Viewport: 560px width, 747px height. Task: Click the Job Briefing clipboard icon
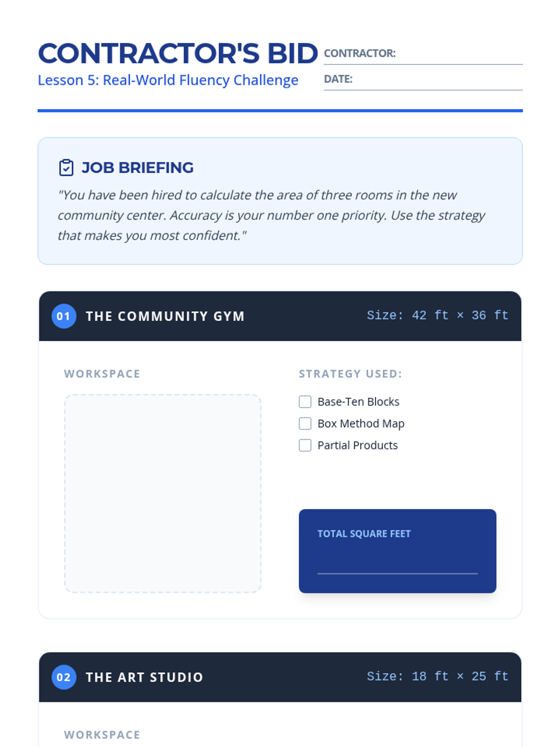(66, 168)
